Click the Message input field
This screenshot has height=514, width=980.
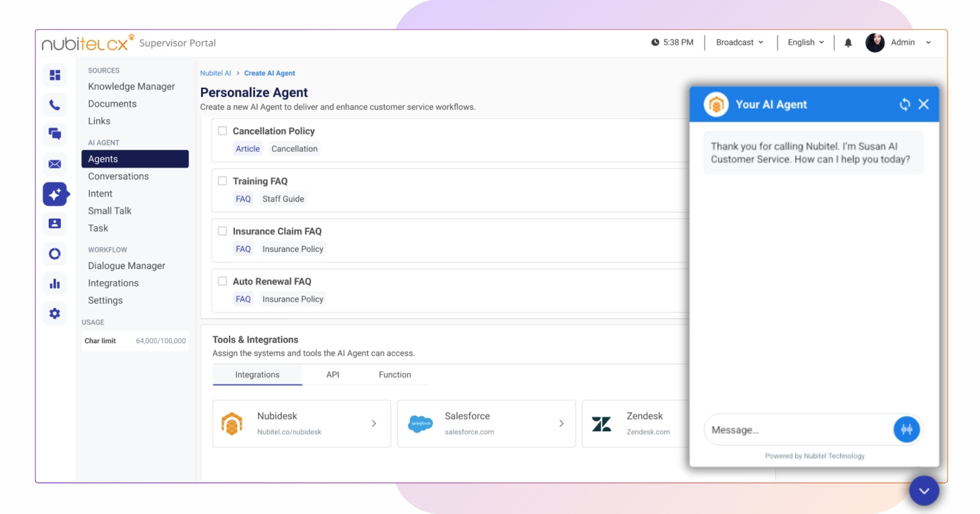tap(797, 430)
